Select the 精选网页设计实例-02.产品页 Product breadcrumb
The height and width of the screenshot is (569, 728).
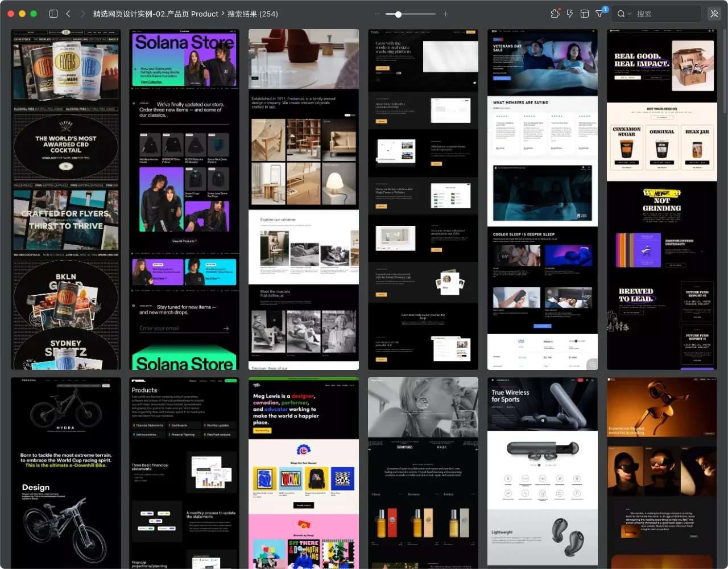click(155, 14)
